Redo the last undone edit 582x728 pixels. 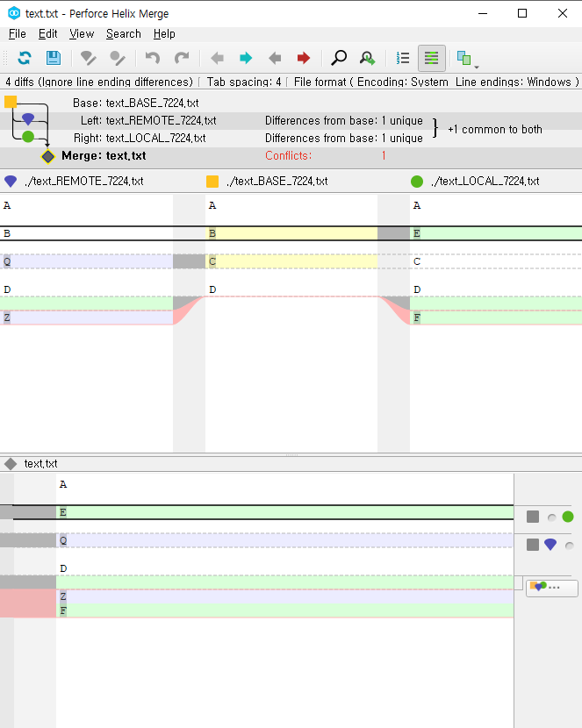coord(181,58)
